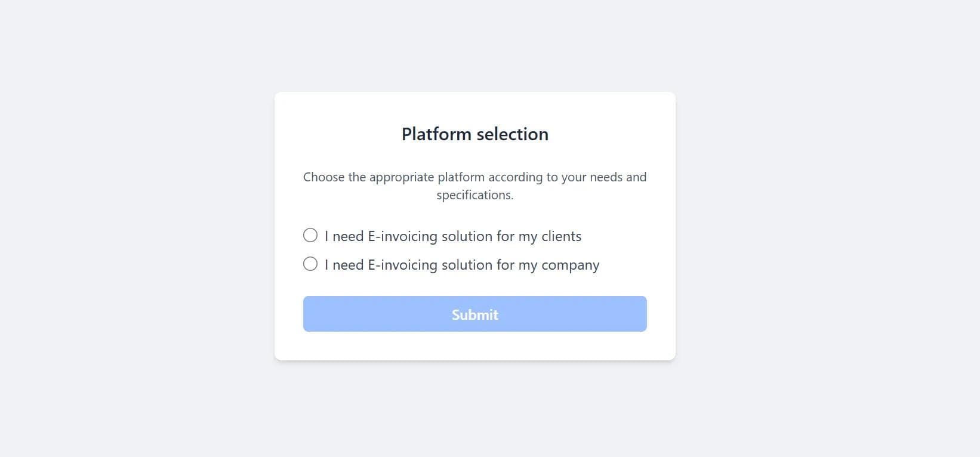Click the instructions text about choosing a platform
Image resolution: width=980 pixels, height=457 pixels.
click(474, 186)
